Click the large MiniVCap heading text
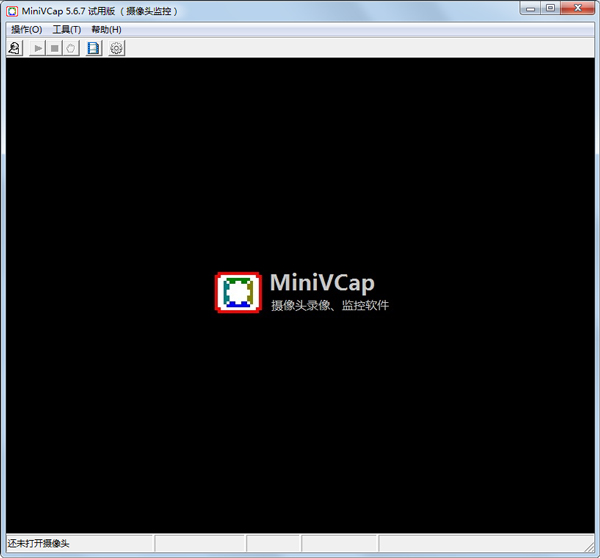Viewport: 600px width, 558px height. (x=322, y=282)
